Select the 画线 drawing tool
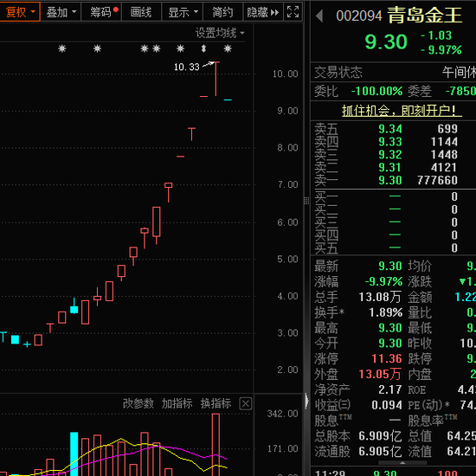This screenshot has width=476, height=476. click(x=141, y=12)
